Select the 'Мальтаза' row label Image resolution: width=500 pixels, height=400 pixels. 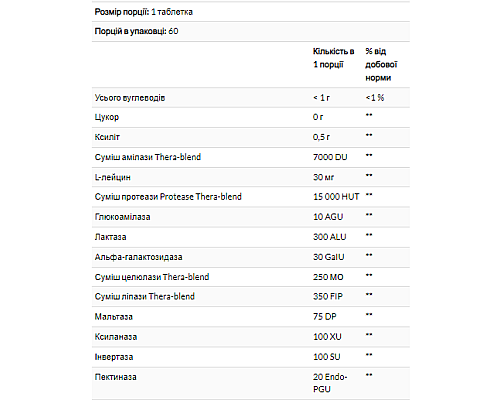click(114, 317)
